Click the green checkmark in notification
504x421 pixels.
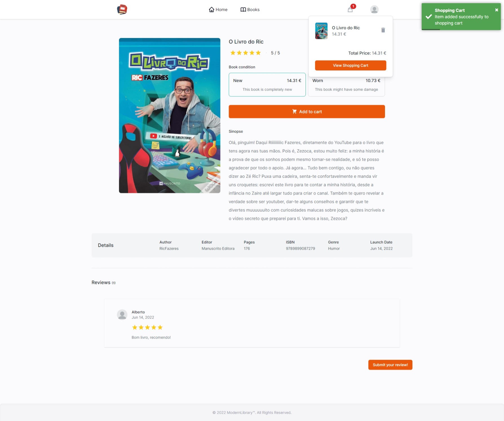click(428, 17)
